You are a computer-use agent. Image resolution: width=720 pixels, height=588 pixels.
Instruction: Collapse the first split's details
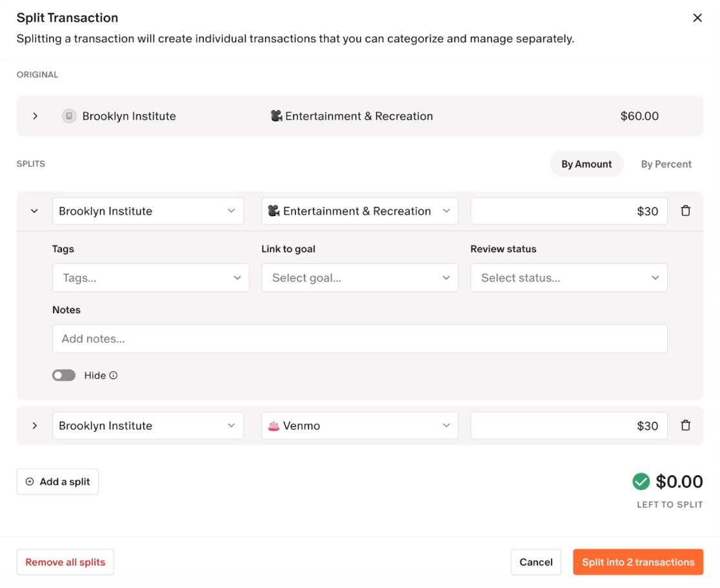click(35, 211)
